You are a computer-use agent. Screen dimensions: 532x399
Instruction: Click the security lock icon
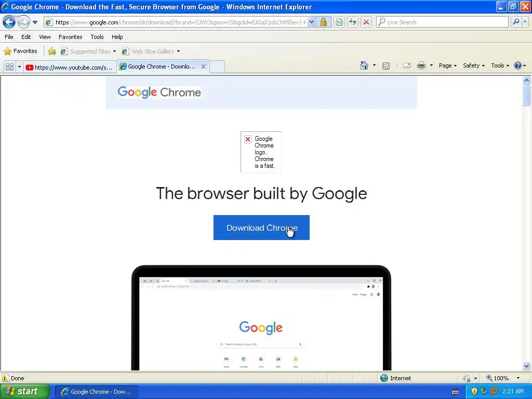323,22
